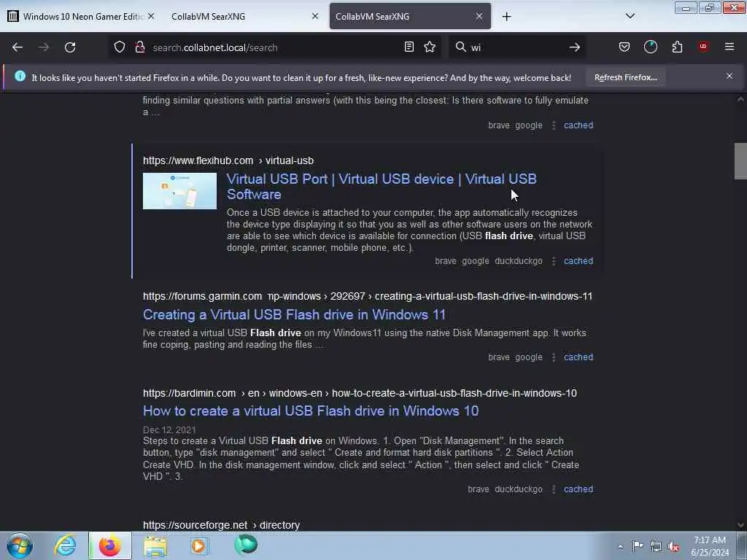Click the search box containing 'wi'
747x560 pixels.
coord(517,47)
